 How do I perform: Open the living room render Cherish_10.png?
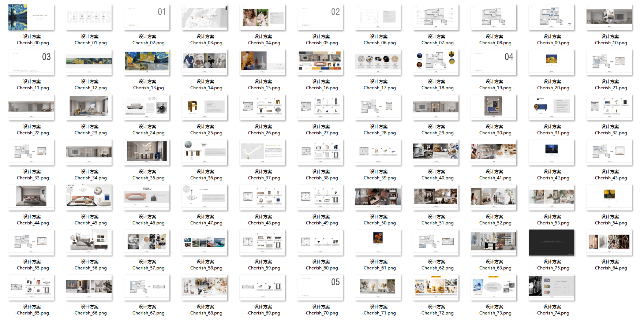click(x=609, y=18)
